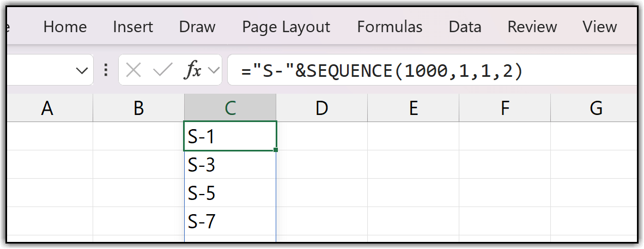
Task: Open the Name Box dropdown arrow
Action: click(x=82, y=70)
